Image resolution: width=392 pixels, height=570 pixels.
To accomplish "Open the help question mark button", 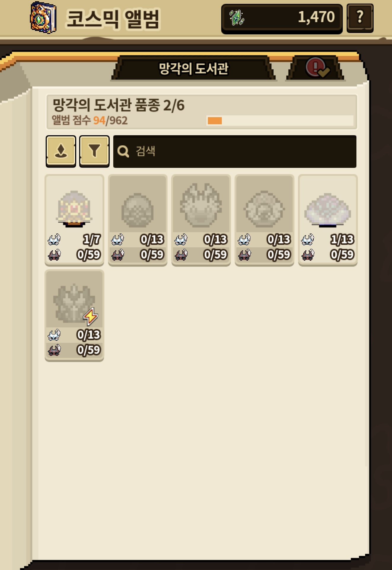I will [x=360, y=18].
